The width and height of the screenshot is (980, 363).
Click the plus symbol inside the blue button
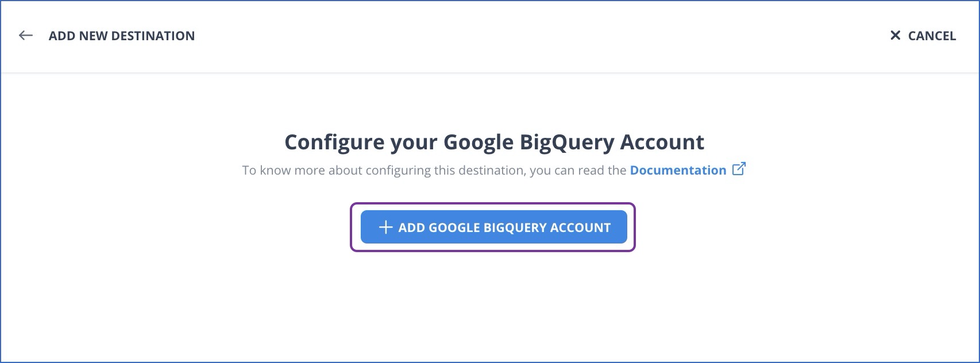385,227
